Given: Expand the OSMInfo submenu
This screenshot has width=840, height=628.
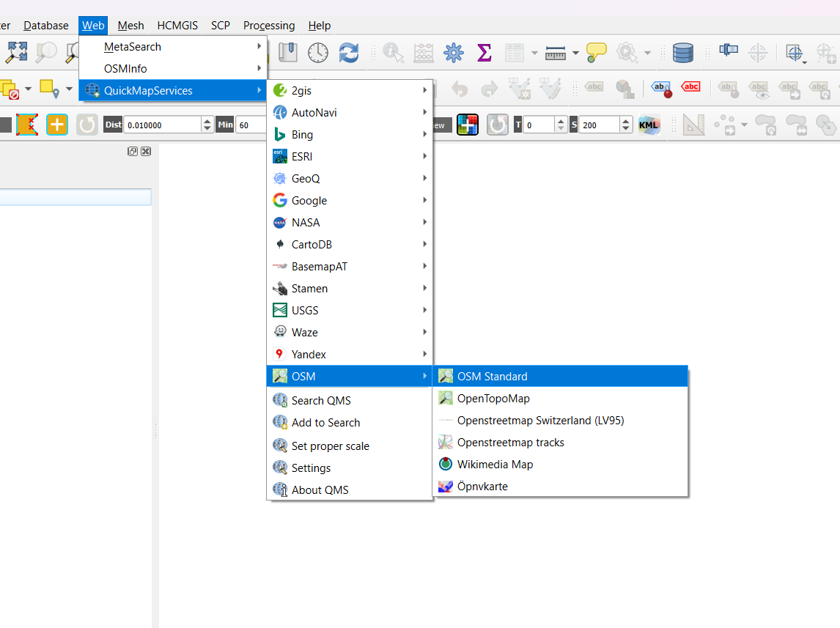Looking at the screenshot, I should (172, 69).
